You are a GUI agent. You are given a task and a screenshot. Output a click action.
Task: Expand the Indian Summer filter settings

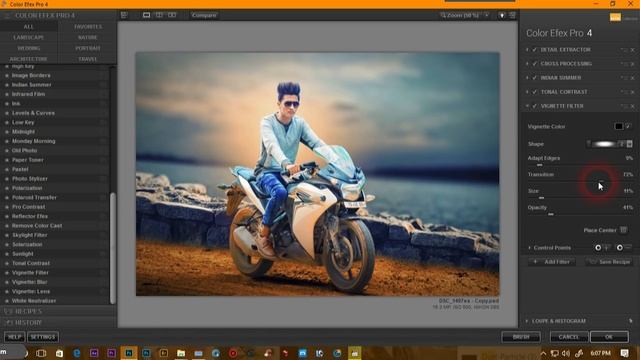[527, 78]
